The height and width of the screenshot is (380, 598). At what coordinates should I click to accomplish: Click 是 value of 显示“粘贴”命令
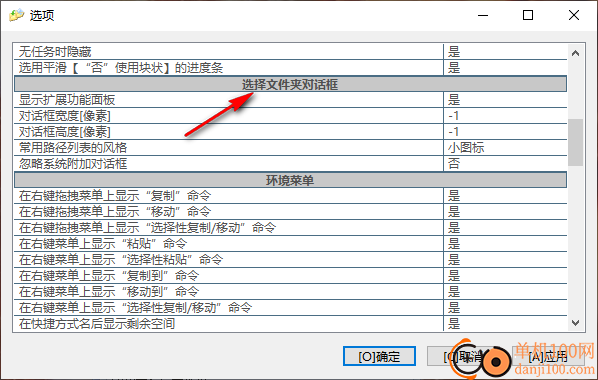click(x=505, y=244)
